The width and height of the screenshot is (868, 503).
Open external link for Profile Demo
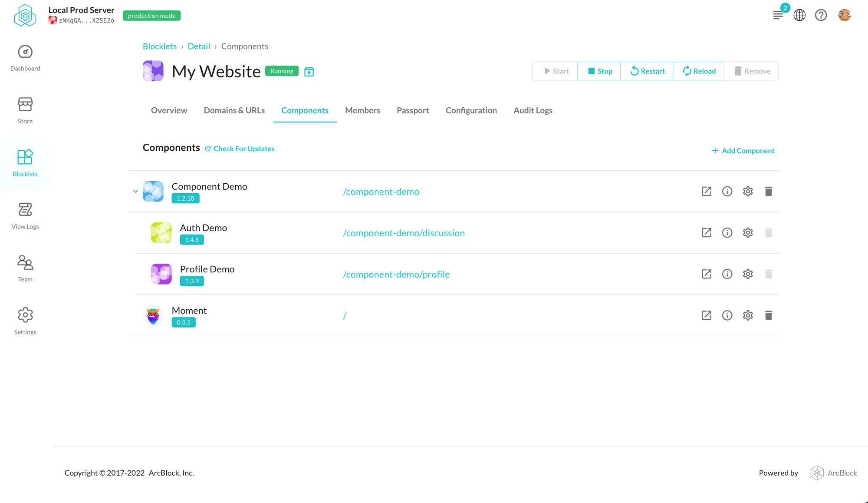click(707, 274)
